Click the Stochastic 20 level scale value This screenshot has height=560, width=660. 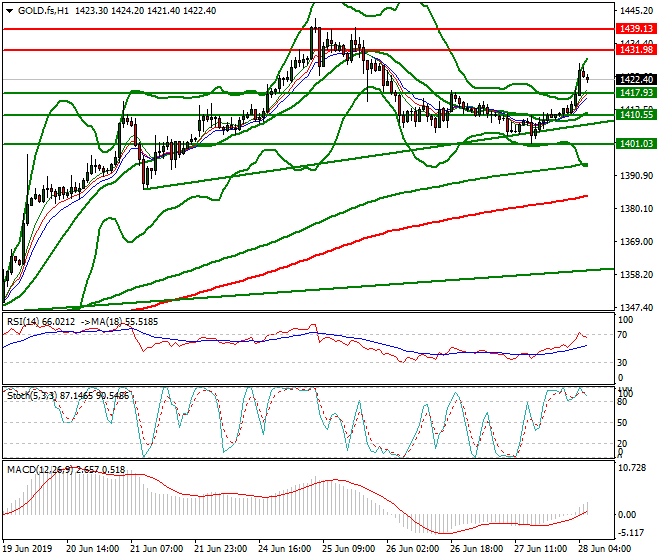pos(623,443)
